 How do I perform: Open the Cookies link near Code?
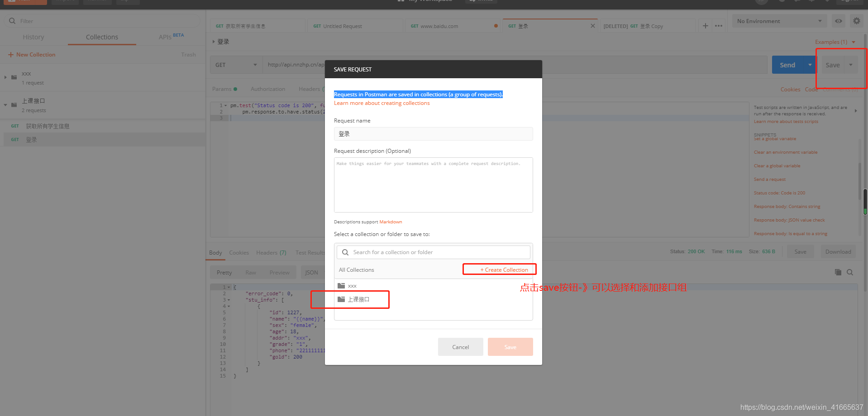pyautogui.click(x=790, y=90)
